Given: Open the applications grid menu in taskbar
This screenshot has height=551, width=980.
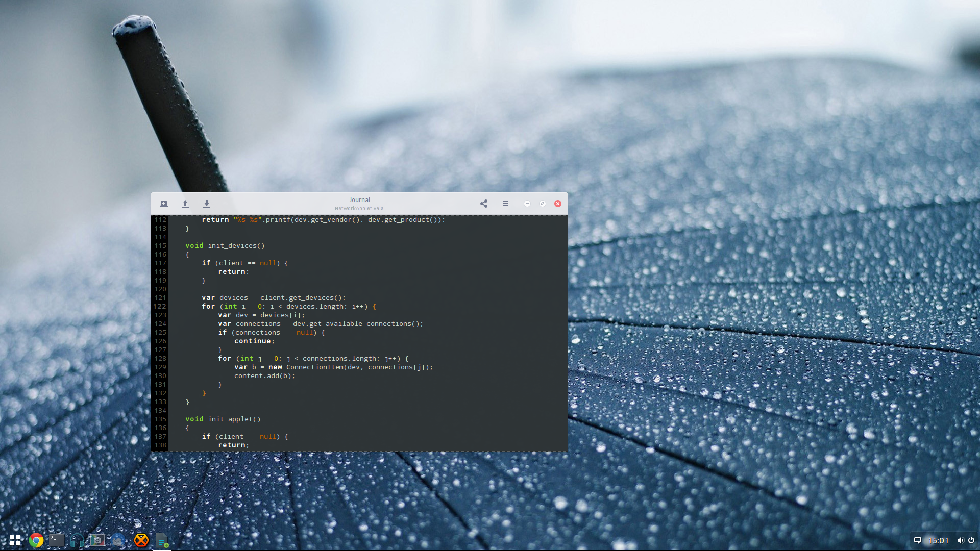Looking at the screenshot, I should [15, 540].
